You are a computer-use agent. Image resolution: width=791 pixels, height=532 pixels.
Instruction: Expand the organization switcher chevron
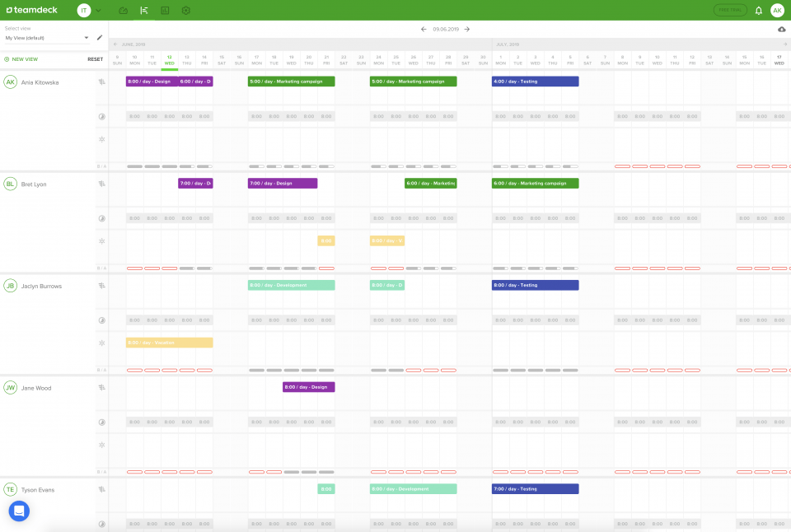98,11
